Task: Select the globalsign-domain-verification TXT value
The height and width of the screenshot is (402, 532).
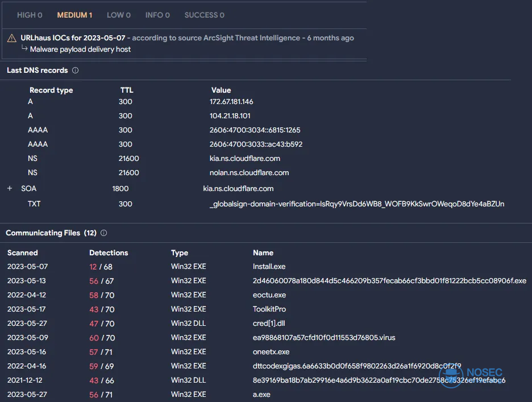Action: 357,204
